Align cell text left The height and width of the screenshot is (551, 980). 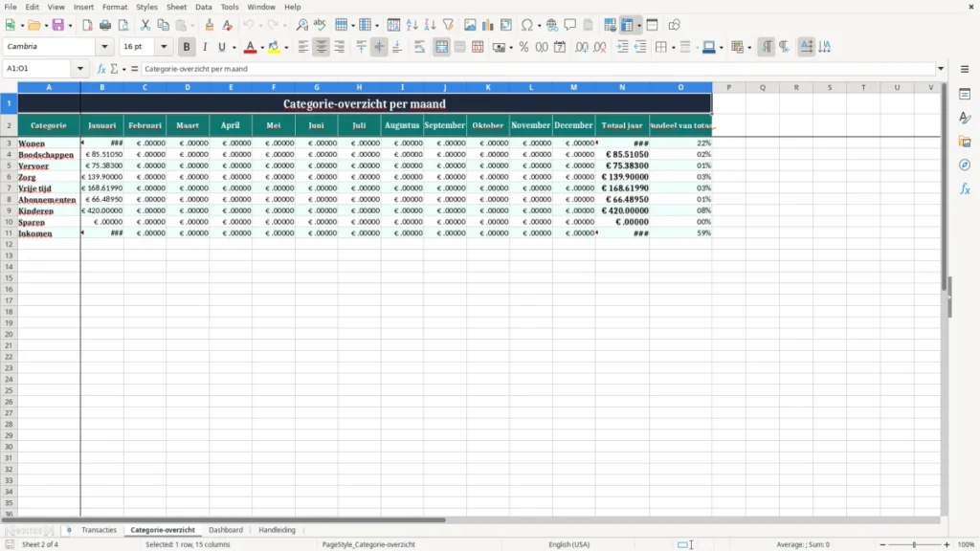303,47
